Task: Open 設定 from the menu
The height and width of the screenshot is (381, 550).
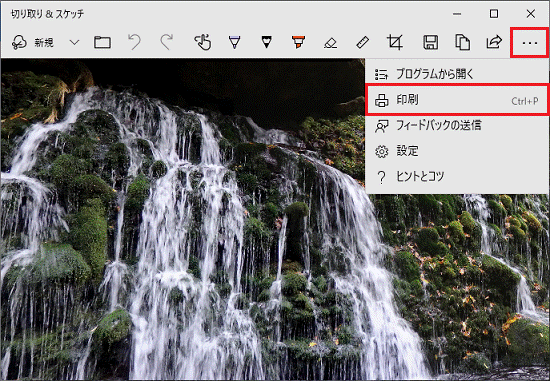Action: (457, 151)
